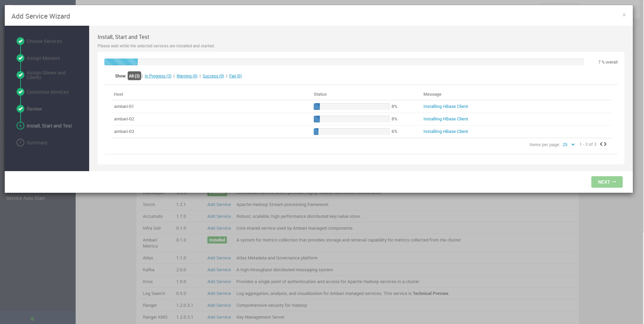Select the Choose Services wizard step

(44, 41)
